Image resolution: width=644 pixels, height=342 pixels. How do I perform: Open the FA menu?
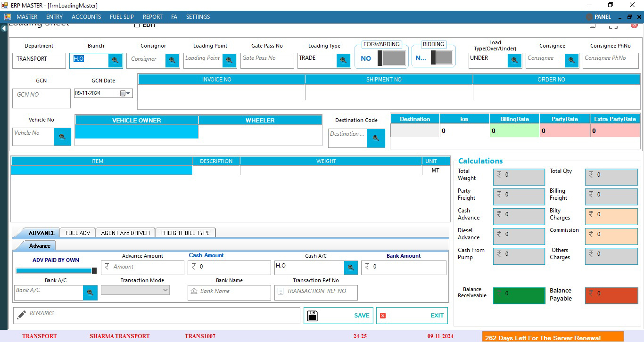[x=174, y=17]
